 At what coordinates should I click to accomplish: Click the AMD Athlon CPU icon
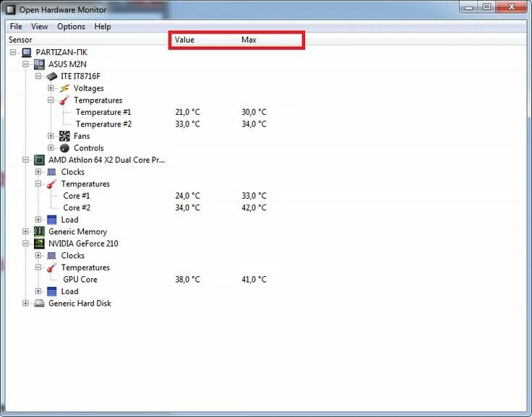tap(39, 160)
